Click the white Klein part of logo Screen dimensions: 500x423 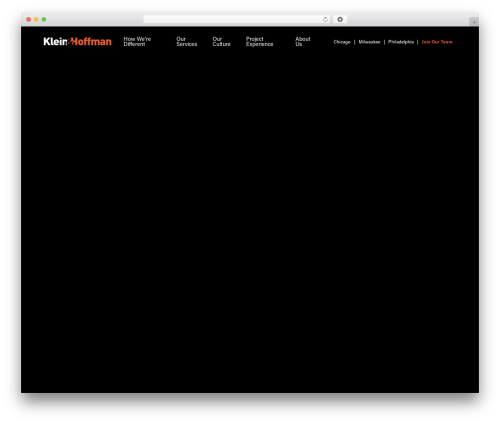55,41
